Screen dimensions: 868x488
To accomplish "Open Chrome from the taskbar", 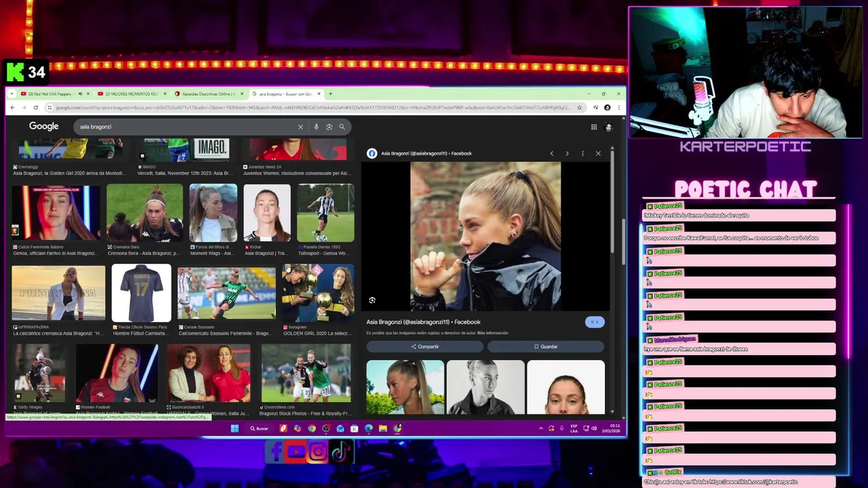I will [312, 428].
